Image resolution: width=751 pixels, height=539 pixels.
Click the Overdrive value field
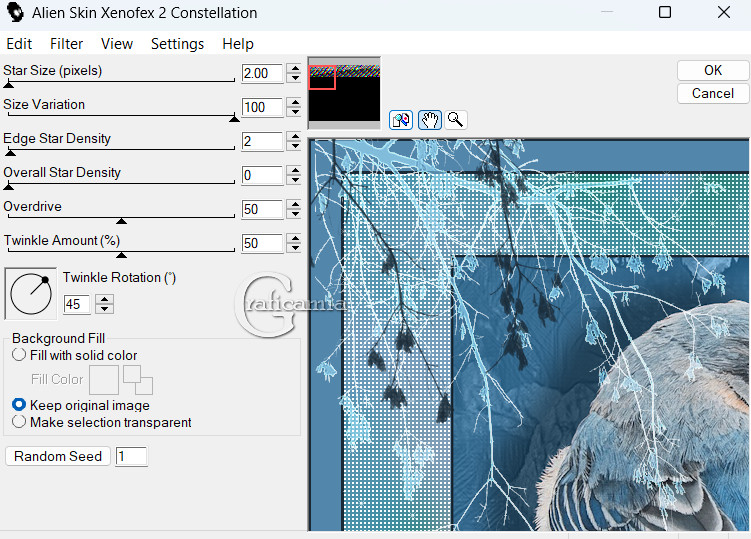tap(262, 209)
